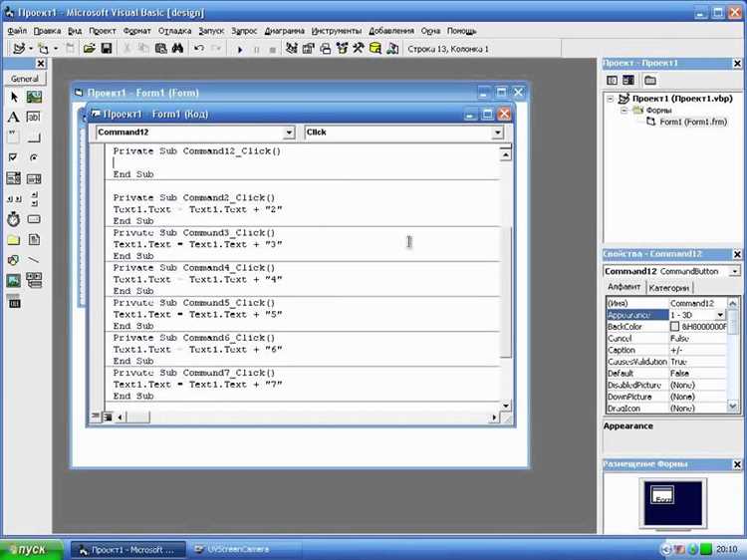The height and width of the screenshot is (560, 747).
Task: Click the code window vertical scrollbar thumb
Action: pyautogui.click(x=506, y=292)
